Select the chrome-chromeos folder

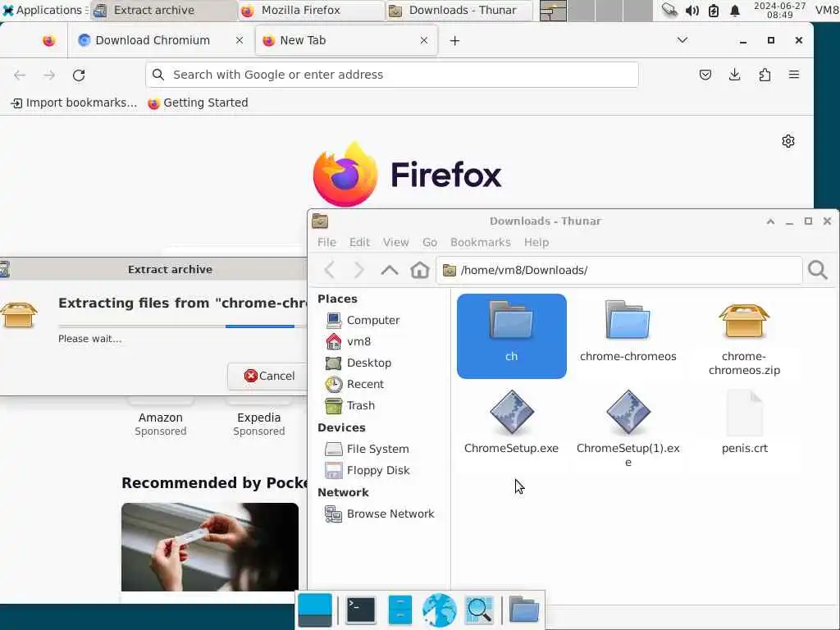pyautogui.click(x=628, y=331)
